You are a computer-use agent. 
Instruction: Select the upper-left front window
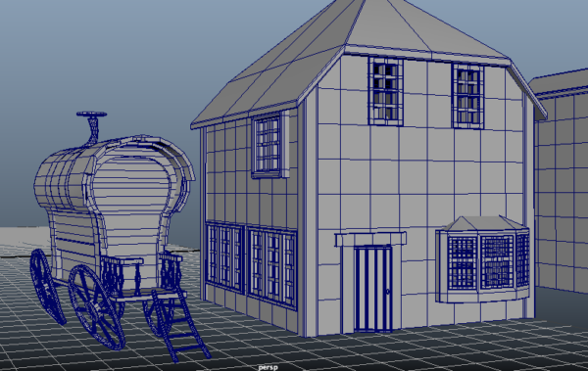tap(385, 91)
